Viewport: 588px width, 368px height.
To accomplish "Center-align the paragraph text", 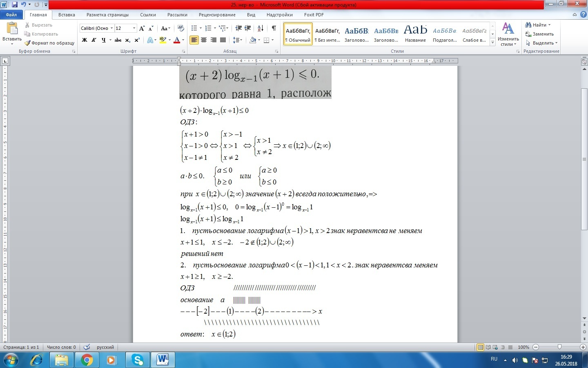I will coord(204,40).
